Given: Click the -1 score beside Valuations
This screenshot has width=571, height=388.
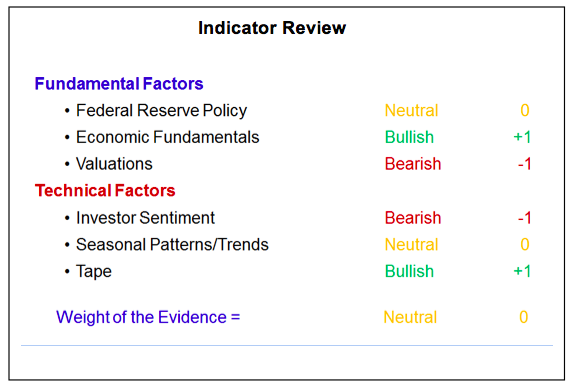Looking at the screenshot, I should coord(524,164).
